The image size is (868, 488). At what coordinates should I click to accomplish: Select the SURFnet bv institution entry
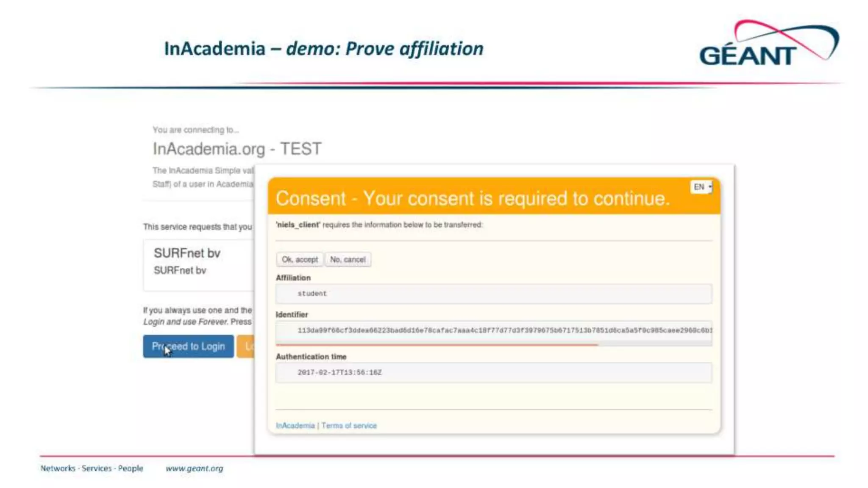pyautogui.click(x=198, y=264)
